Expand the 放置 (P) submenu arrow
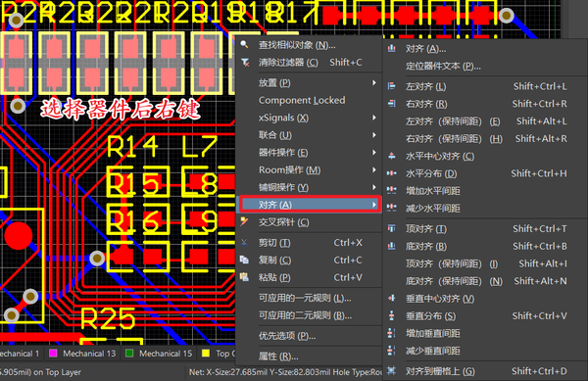The height and width of the screenshot is (381, 588). pyautogui.click(x=374, y=83)
